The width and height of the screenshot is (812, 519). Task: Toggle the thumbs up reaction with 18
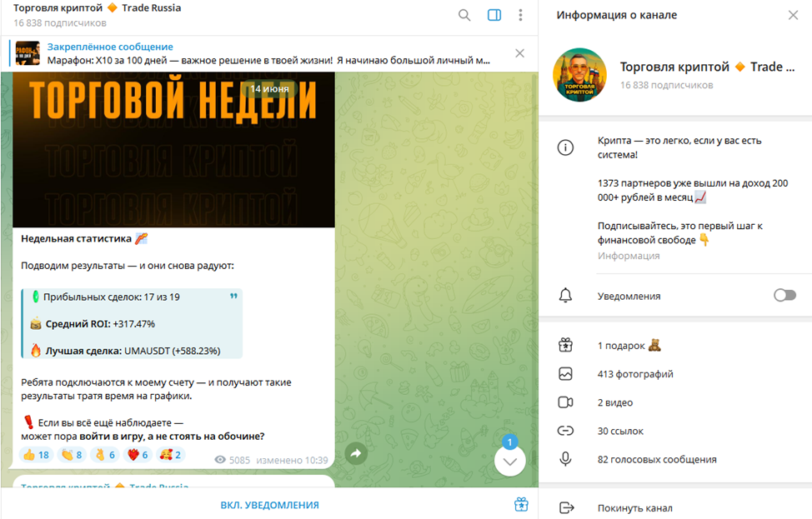[36, 455]
